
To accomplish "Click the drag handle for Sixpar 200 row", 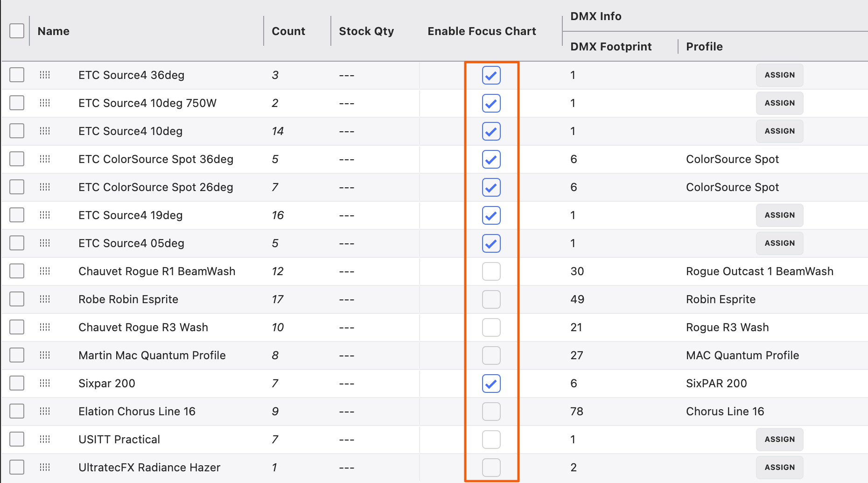I will pos(45,384).
